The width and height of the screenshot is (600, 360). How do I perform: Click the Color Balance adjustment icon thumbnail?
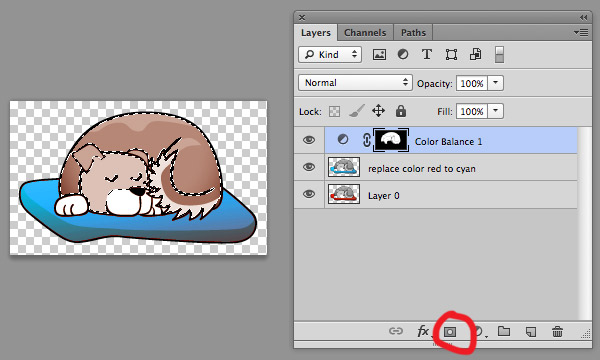point(343,140)
